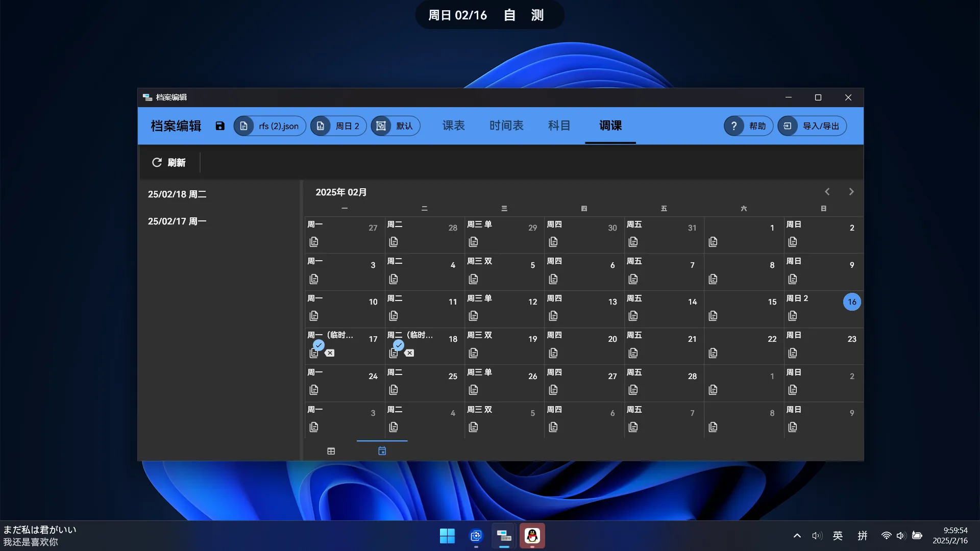Clear the temporary schedule on the 18th
Image resolution: width=980 pixels, height=551 pixels.
409,353
